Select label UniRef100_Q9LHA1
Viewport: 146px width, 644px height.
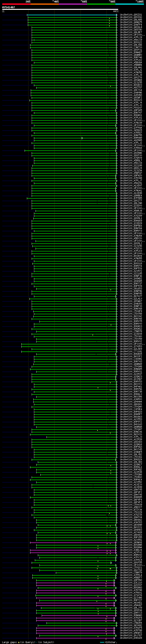(x=131, y=67)
